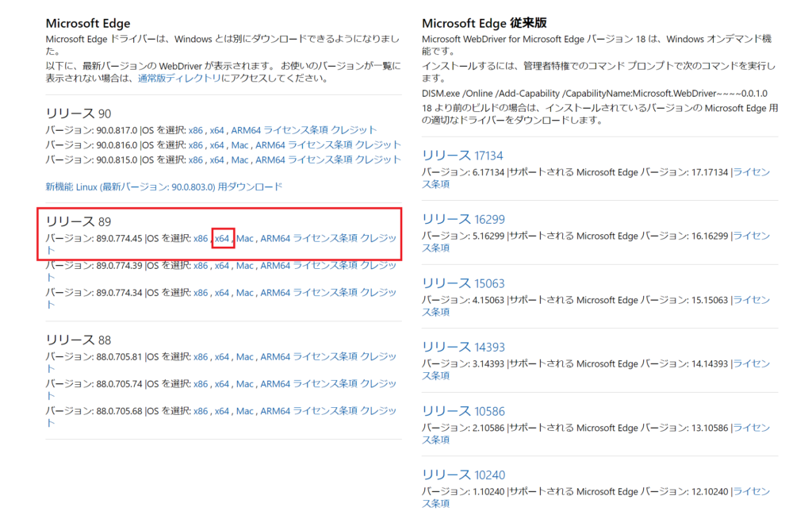
Task: Download ARM64 driver for version 89.0.774.39
Action: point(275,266)
